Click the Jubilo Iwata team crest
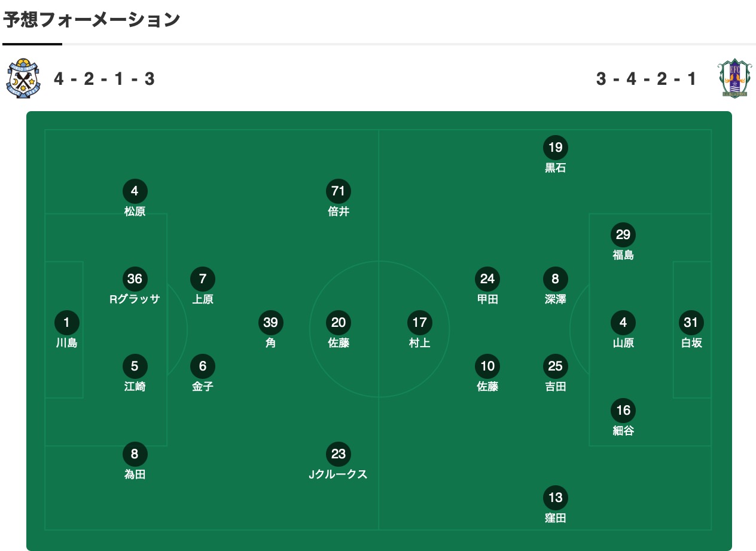Image resolution: width=756 pixels, height=551 pixels. (x=23, y=79)
